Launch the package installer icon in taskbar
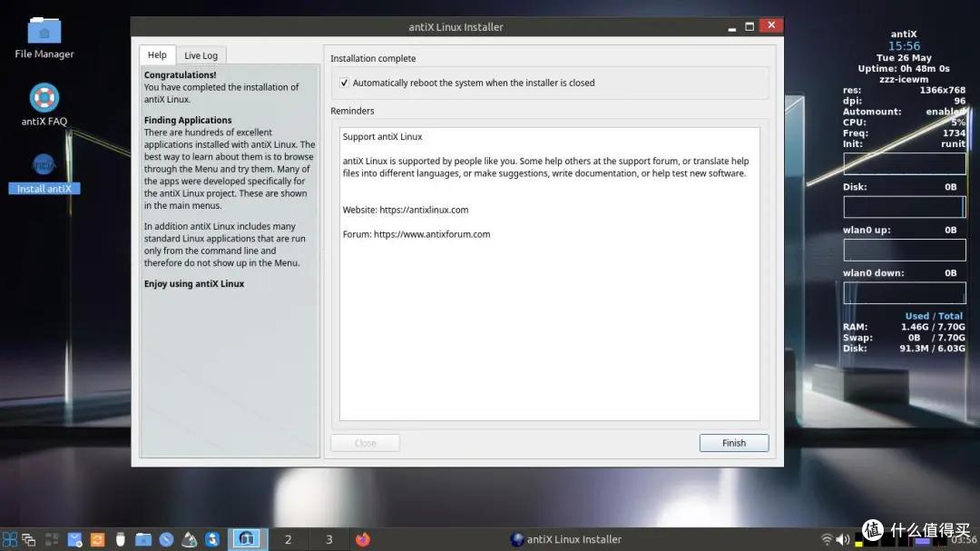This screenshot has width=980, height=551. coord(75,539)
